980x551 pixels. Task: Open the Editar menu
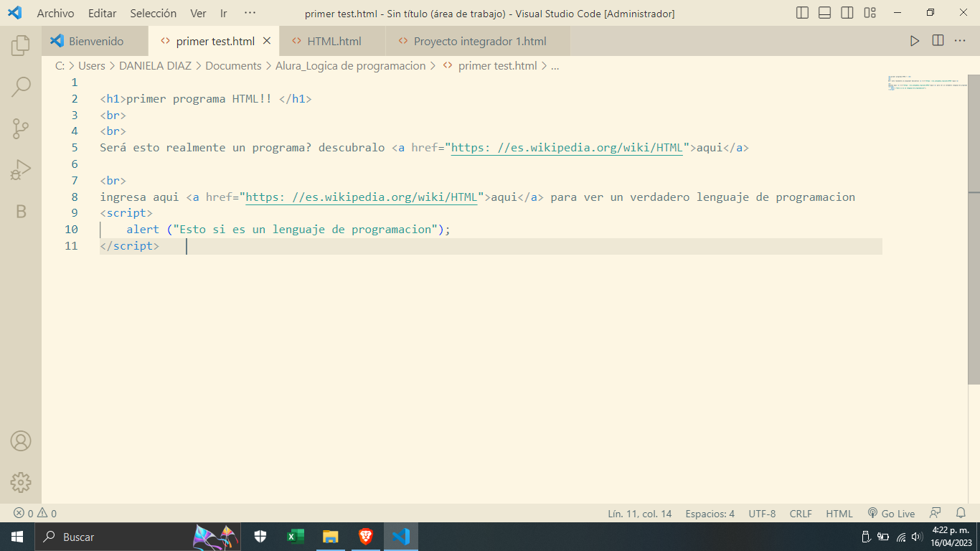click(x=103, y=13)
